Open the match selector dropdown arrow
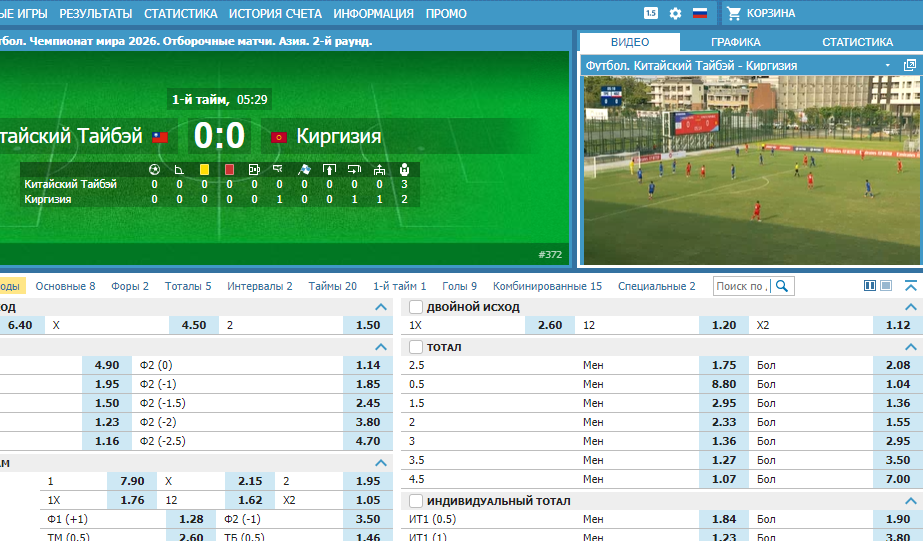The width and height of the screenshot is (923, 541). [888, 65]
